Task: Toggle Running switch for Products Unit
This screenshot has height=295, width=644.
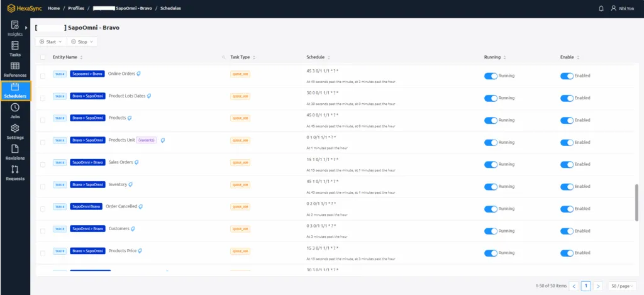Action: (x=491, y=143)
